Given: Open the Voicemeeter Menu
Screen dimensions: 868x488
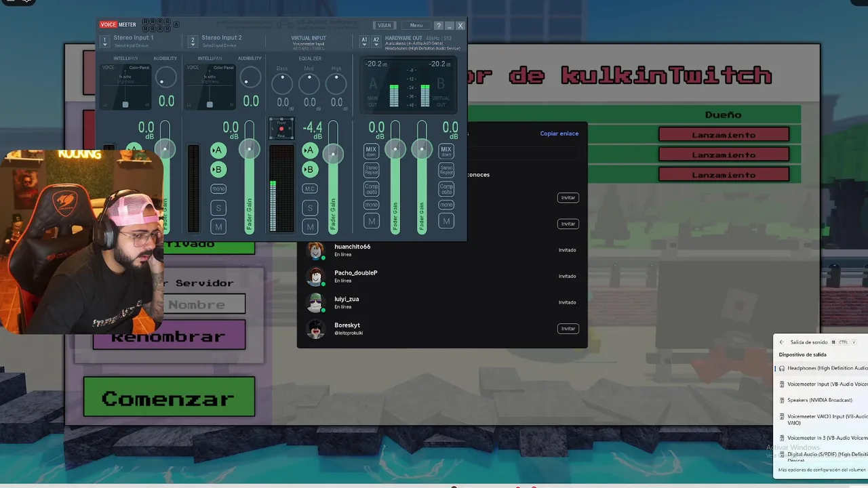Looking at the screenshot, I should tap(416, 25).
